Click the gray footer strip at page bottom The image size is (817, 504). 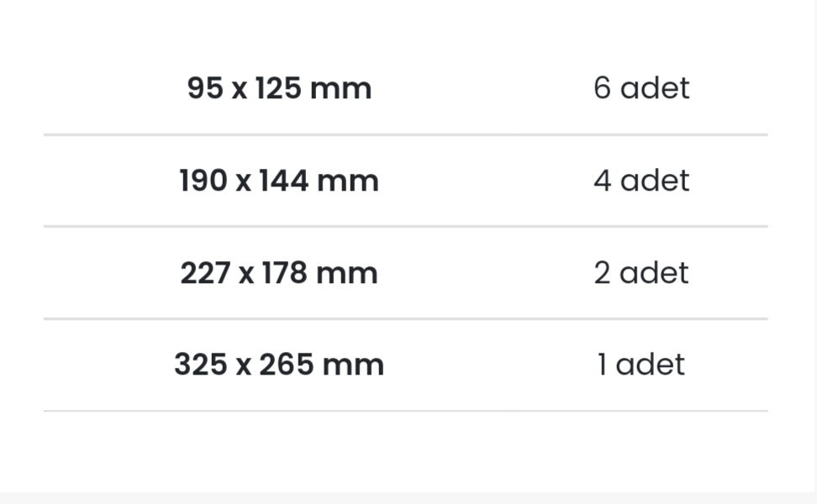pos(408,498)
